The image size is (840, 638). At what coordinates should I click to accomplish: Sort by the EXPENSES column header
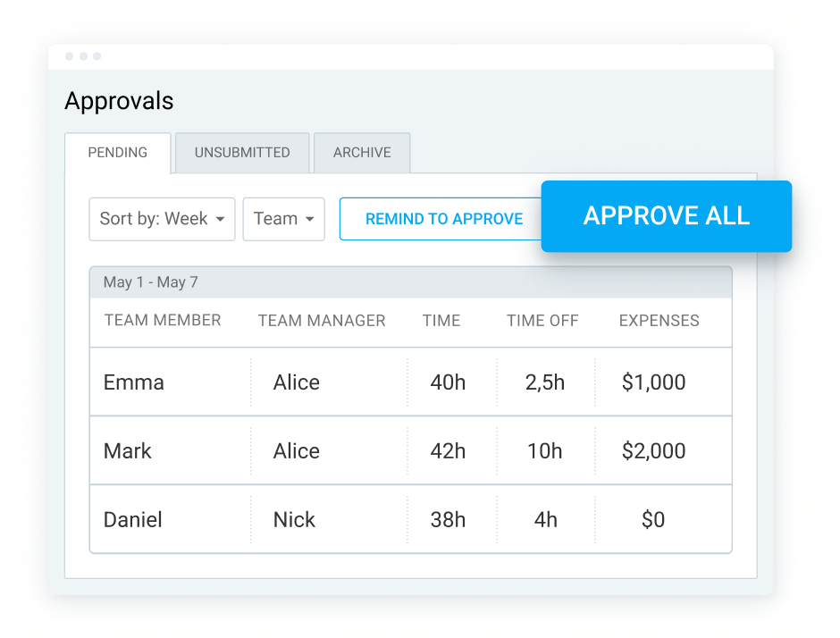(x=659, y=321)
